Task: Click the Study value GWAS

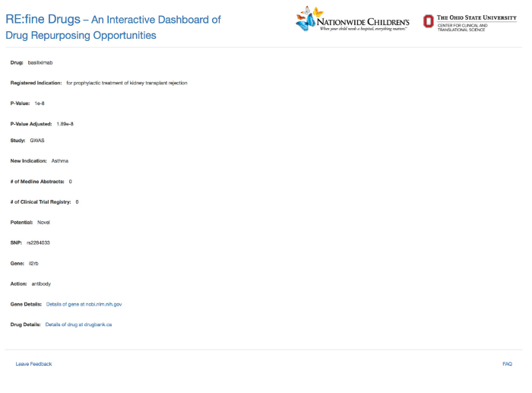Action: [37, 141]
